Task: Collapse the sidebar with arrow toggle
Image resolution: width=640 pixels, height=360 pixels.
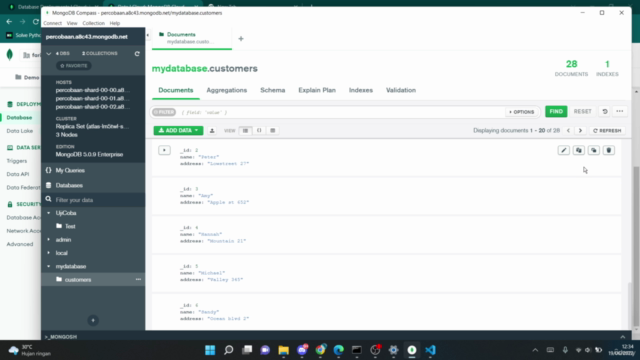Action: (148, 36)
